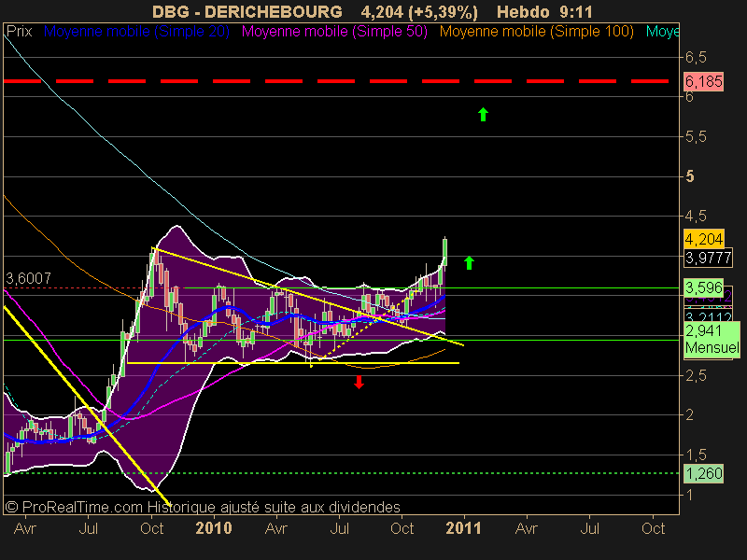747x560 pixels.
Task: Click the bold 5 price axis label
Action: point(690,176)
